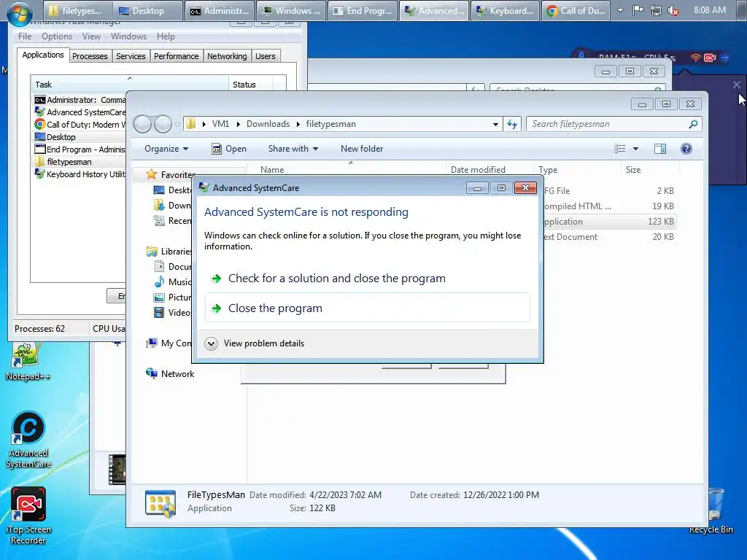
Task: Open File menu in Task Manager
Action: [25, 36]
